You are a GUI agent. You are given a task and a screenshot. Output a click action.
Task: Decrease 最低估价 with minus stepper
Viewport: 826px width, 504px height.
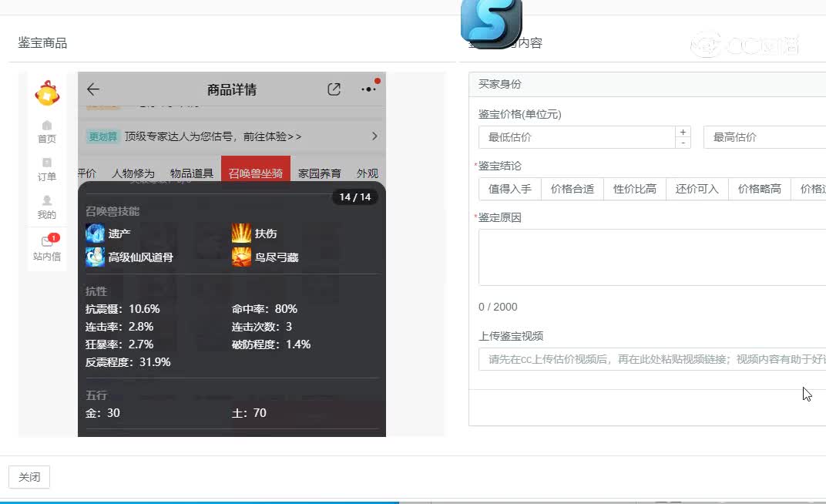click(x=683, y=143)
